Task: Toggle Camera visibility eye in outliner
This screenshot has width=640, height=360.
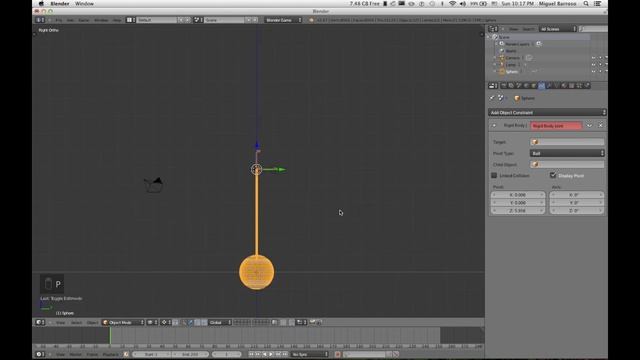Action: (593, 58)
